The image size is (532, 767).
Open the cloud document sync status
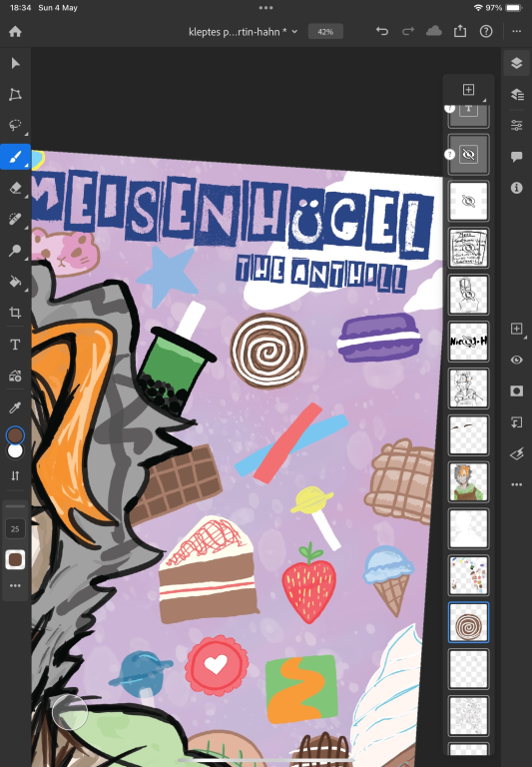click(434, 32)
